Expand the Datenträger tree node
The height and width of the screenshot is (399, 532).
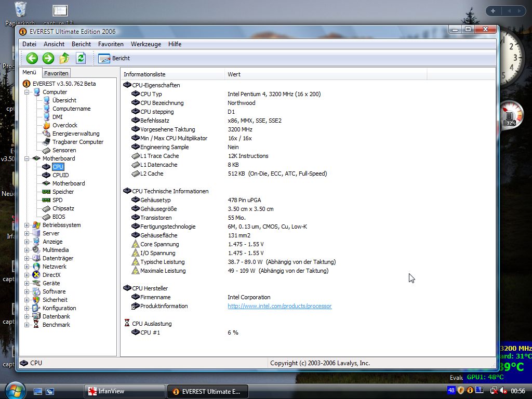27,258
